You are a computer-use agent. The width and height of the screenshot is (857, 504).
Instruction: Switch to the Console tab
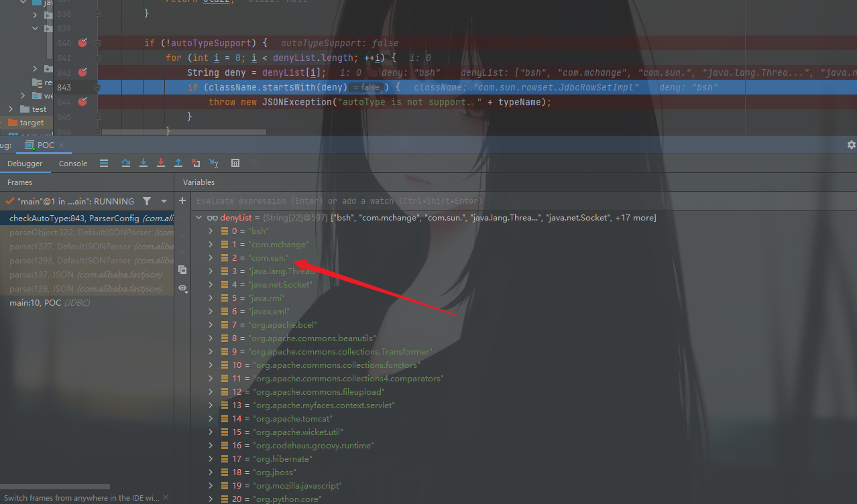[x=73, y=164]
